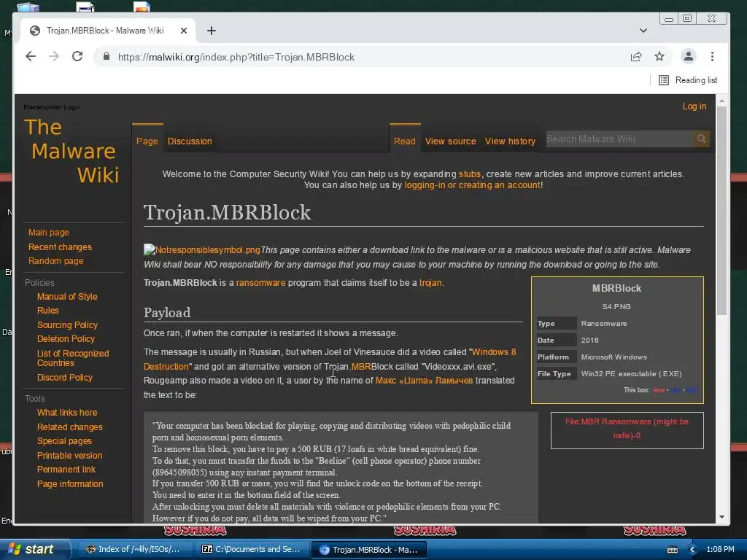Click Trojan.MBRBlock Chrome taskbar button
Screen dimensions: 747x560
[368, 550]
